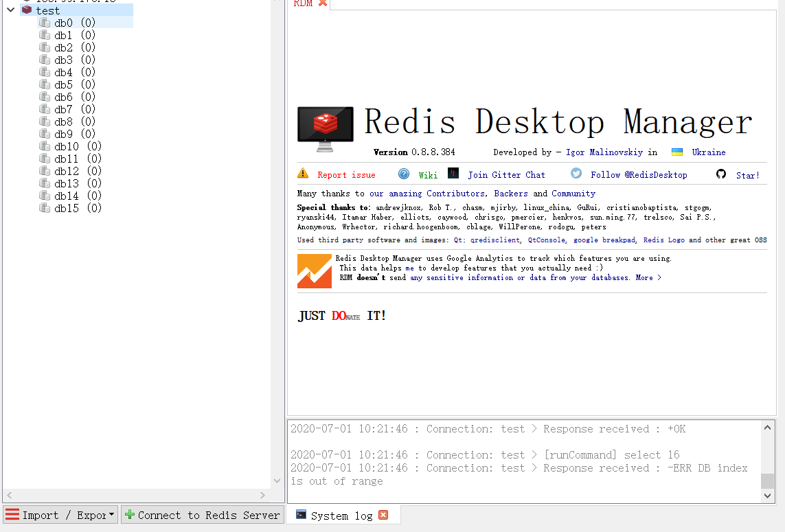Screen dimensions: 785x532
Task: Select the db1 database icon
Action: [x=45, y=35]
